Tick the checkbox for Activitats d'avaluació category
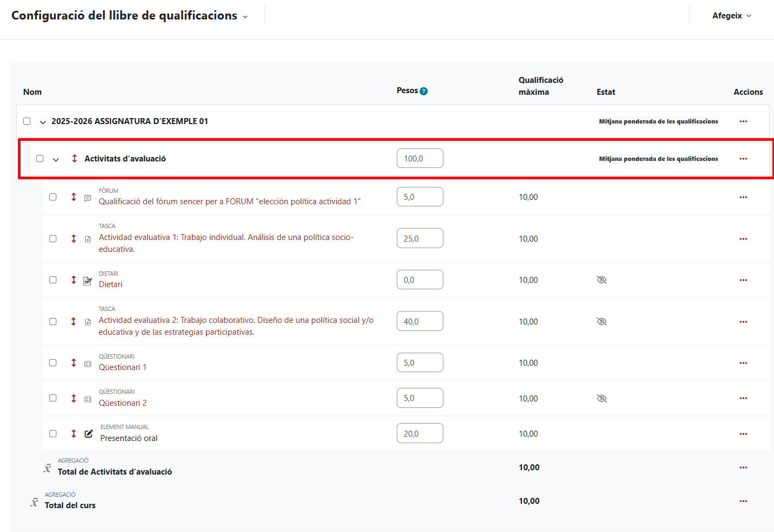The height and width of the screenshot is (532, 774). pyautogui.click(x=40, y=159)
